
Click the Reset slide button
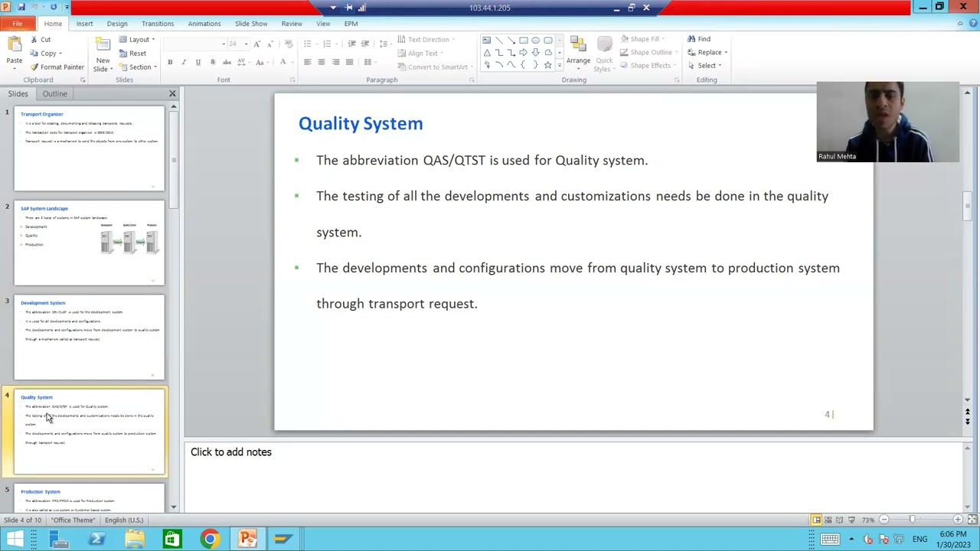point(132,54)
